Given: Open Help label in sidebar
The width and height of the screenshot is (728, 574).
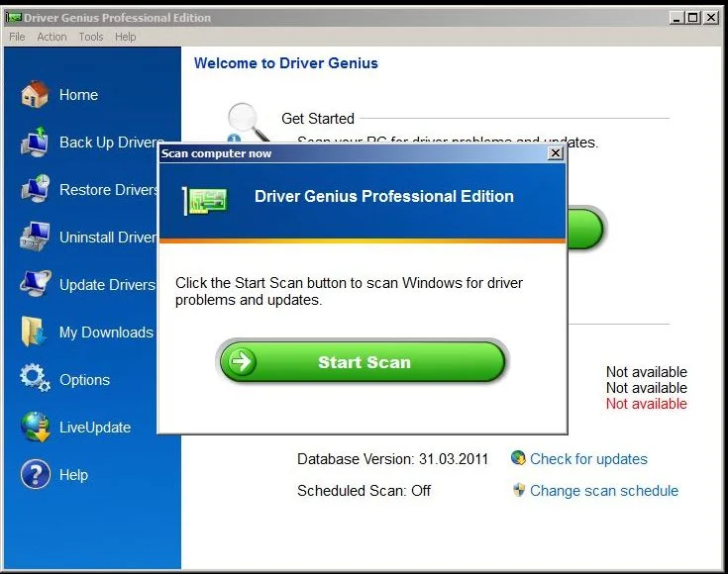Looking at the screenshot, I should [73, 475].
